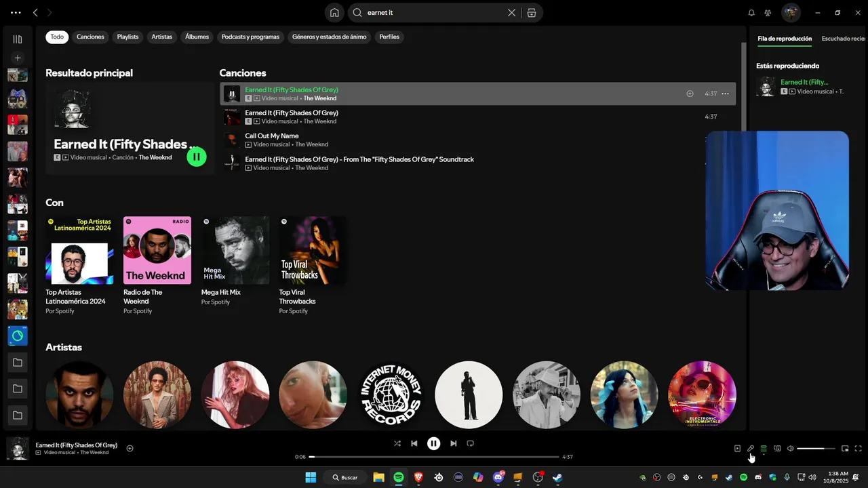Open the Top Viral Throwbacks card
This screenshot has height=488, width=868.
click(313, 266)
